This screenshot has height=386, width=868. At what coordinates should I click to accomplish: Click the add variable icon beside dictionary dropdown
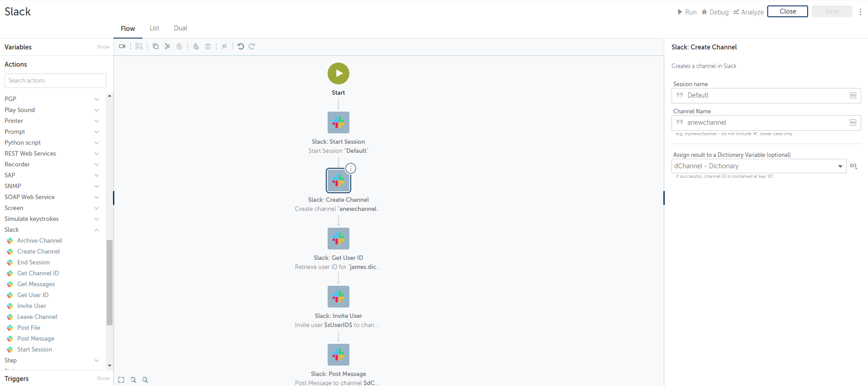coord(853,166)
